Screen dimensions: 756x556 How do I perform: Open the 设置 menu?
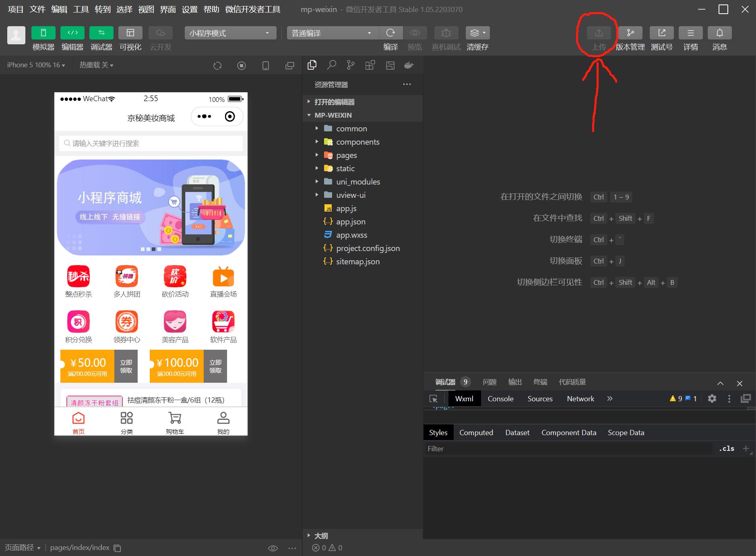click(x=190, y=9)
